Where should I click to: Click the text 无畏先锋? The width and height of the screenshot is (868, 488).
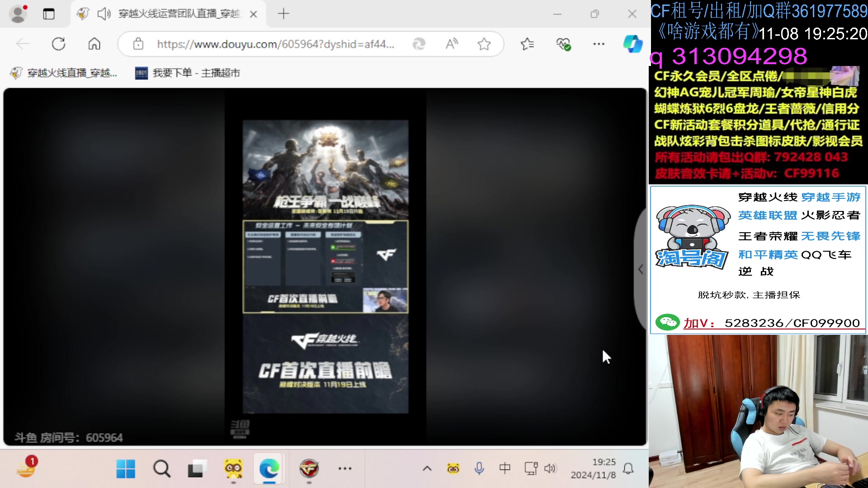click(x=831, y=236)
